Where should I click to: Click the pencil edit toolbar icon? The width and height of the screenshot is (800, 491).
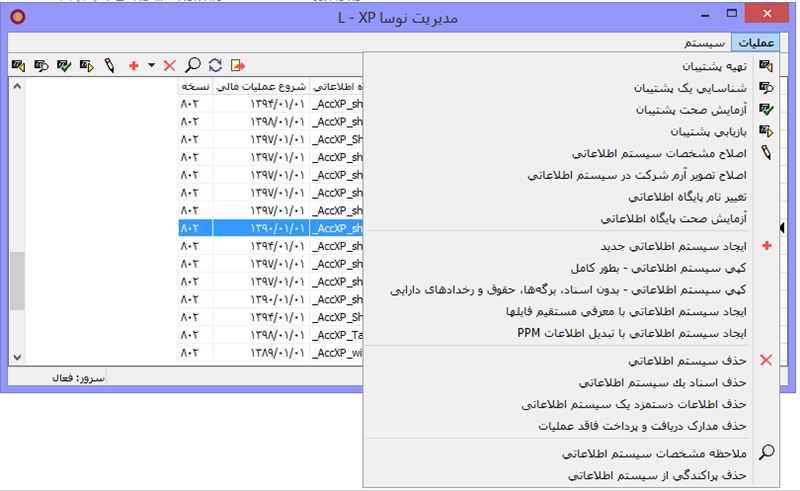[x=107, y=65]
